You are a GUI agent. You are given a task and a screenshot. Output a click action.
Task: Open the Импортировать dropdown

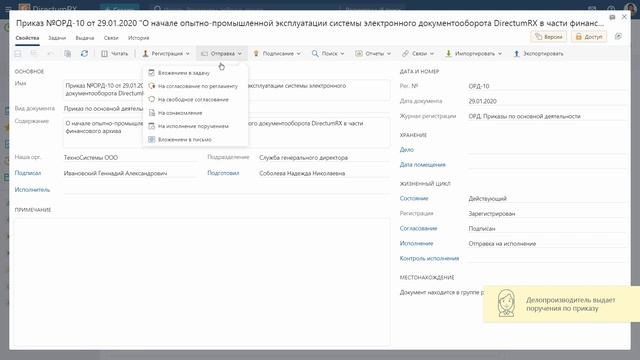473,53
